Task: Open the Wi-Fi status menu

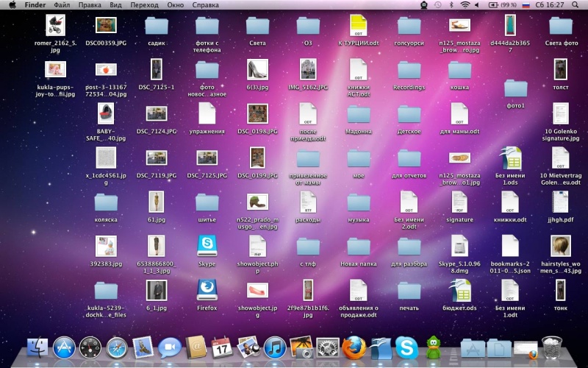Action: point(465,5)
